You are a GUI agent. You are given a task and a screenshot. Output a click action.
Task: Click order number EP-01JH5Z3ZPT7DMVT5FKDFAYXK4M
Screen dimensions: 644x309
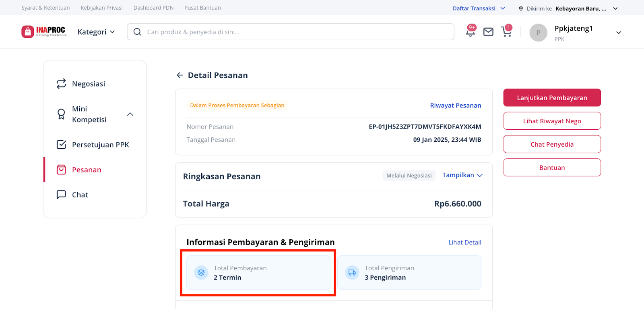[x=425, y=127]
